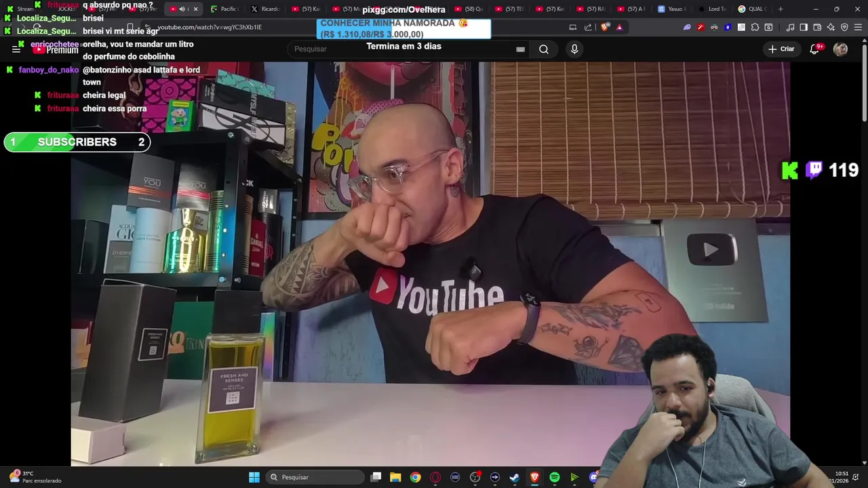Open YouTube notifications bell
The height and width of the screenshot is (488, 868).
tap(814, 49)
